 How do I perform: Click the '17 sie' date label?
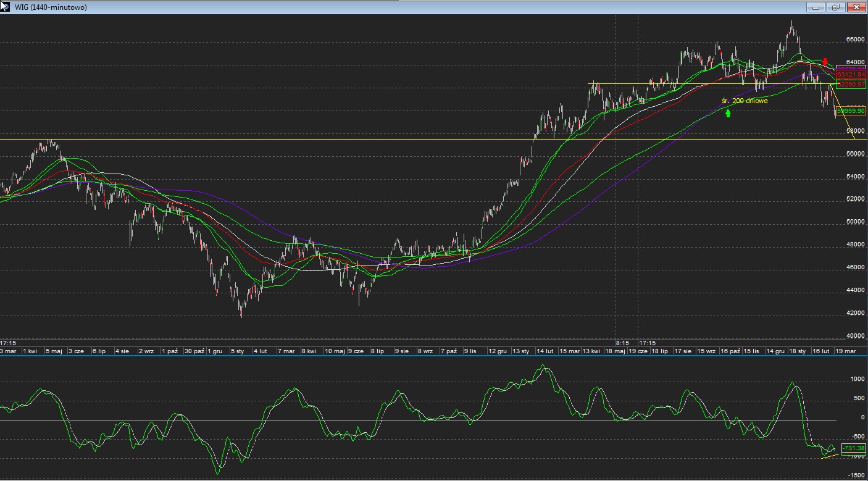pyautogui.click(x=683, y=351)
